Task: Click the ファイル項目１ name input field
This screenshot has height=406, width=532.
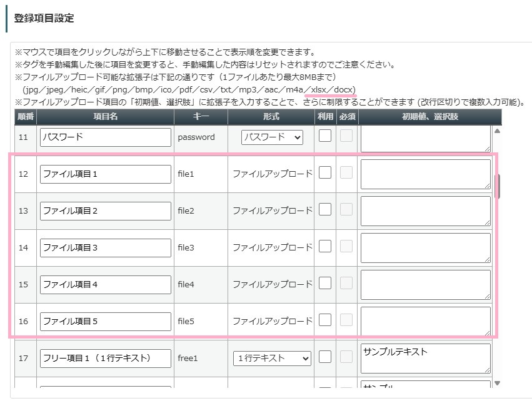Action: pyautogui.click(x=105, y=174)
